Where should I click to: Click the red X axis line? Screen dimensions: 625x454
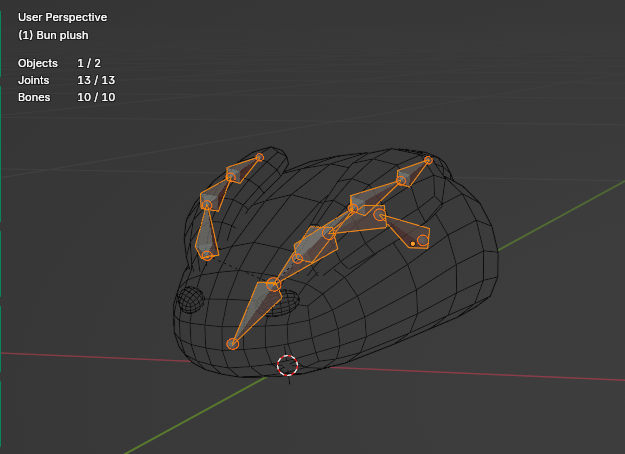point(478,374)
